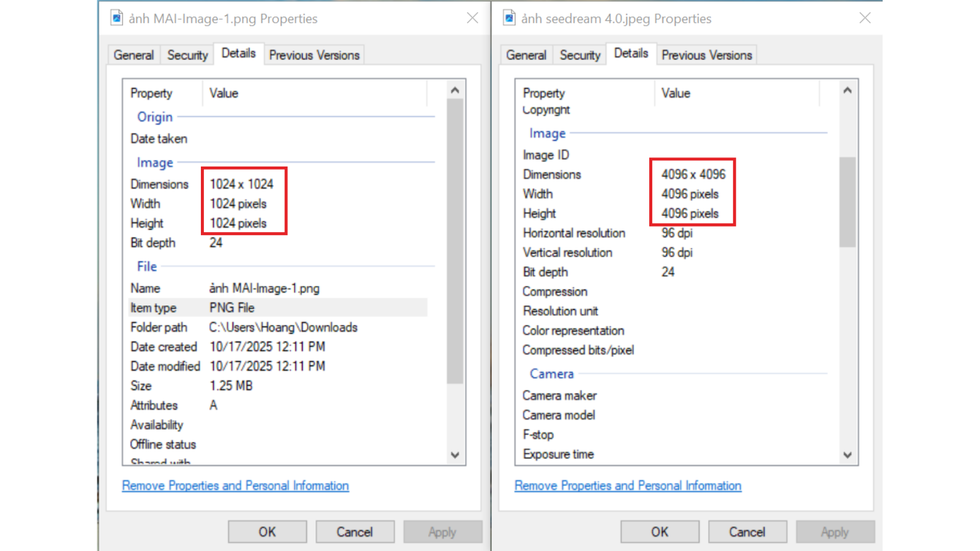Click Remove Properties link in seedream 4.0.jpeg dialog
The width and height of the screenshot is (980, 551).
[x=628, y=485]
